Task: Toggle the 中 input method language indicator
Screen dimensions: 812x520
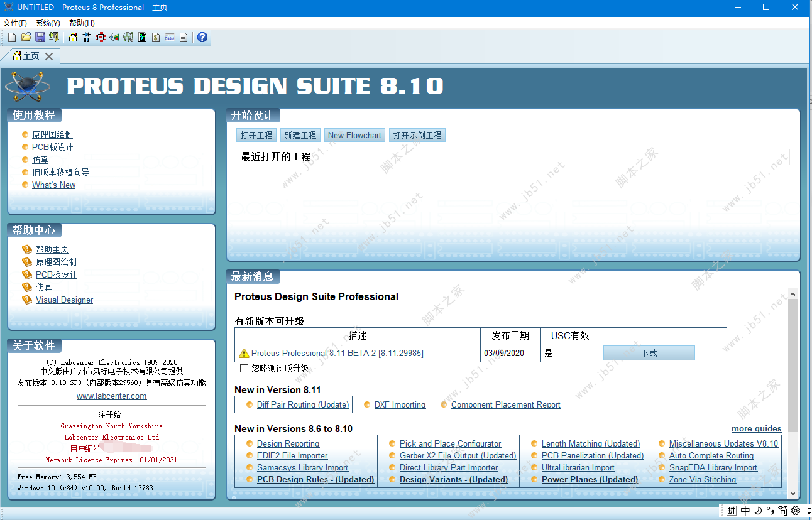Action: [x=745, y=511]
